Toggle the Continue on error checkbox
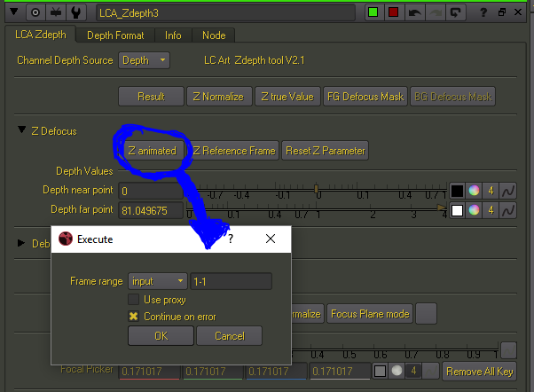The image size is (534, 392). click(134, 316)
